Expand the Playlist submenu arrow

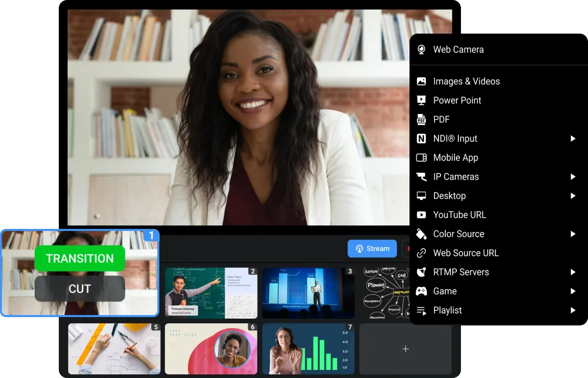(573, 310)
